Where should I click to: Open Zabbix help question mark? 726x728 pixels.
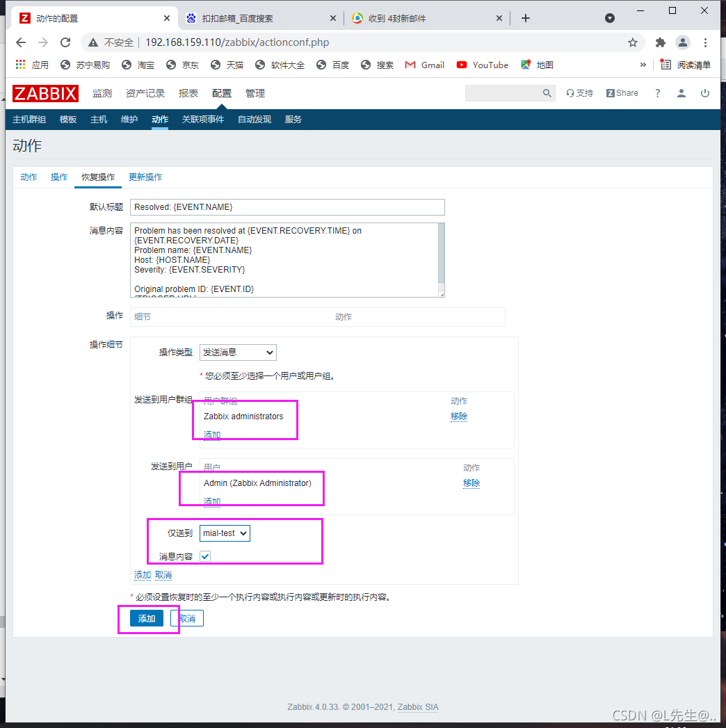point(657,93)
